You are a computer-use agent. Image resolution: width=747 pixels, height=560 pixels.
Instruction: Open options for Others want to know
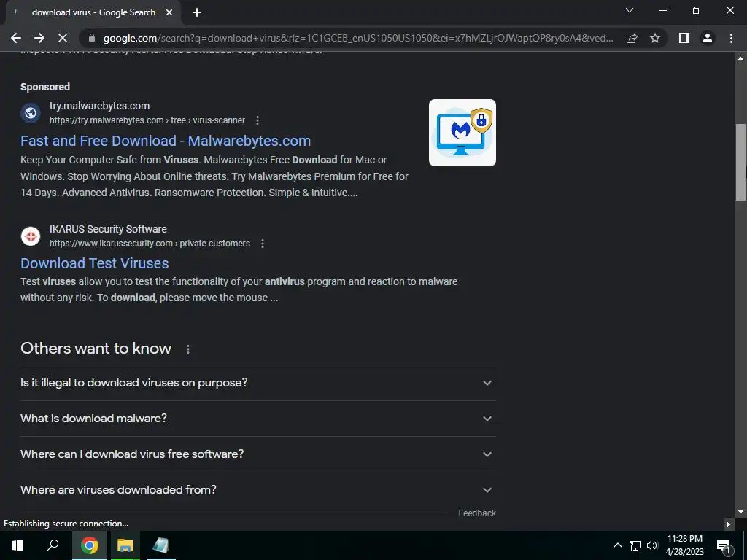click(188, 349)
